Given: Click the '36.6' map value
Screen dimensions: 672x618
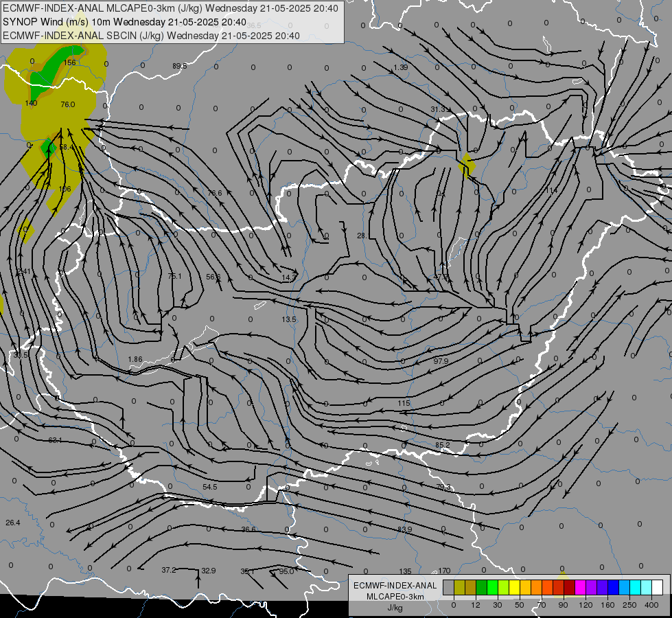Looking at the screenshot, I should (x=248, y=529).
